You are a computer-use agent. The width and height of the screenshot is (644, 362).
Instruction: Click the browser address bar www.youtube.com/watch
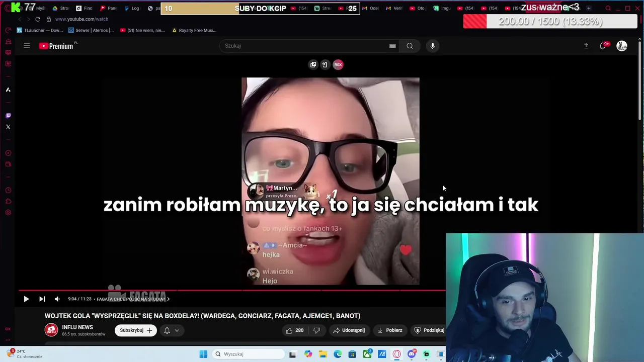coord(82,19)
